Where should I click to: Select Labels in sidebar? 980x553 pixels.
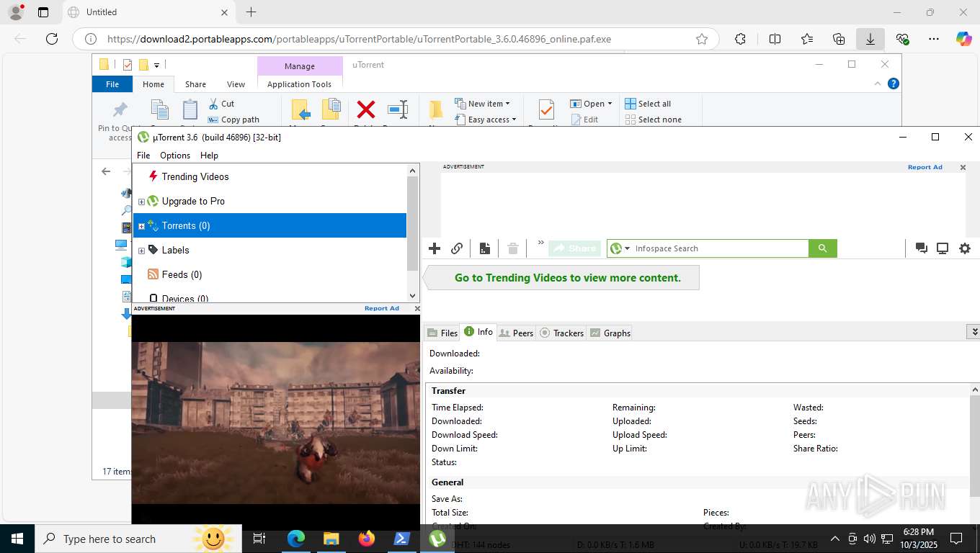175,250
